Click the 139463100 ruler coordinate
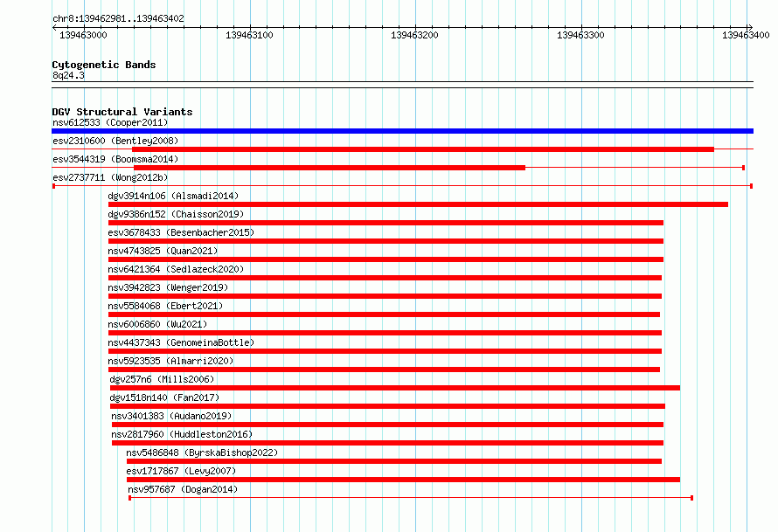 pyautogui.click(x=249, y=35)
